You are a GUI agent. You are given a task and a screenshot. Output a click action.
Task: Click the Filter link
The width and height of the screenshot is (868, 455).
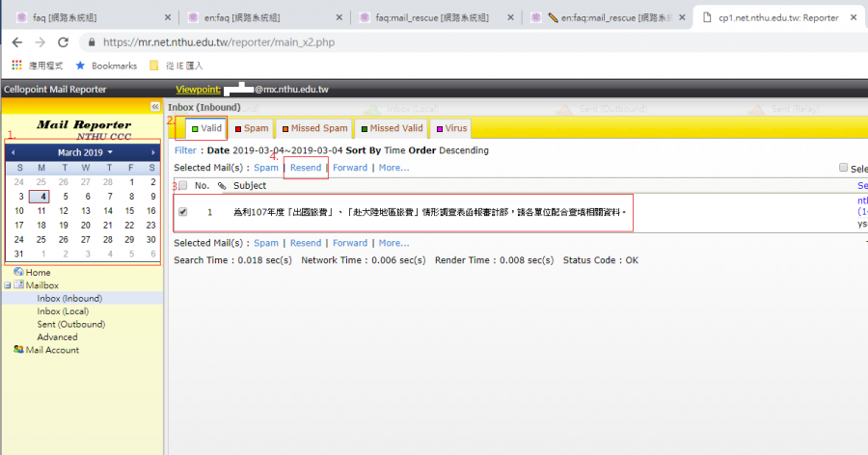(x=185, y=150)
